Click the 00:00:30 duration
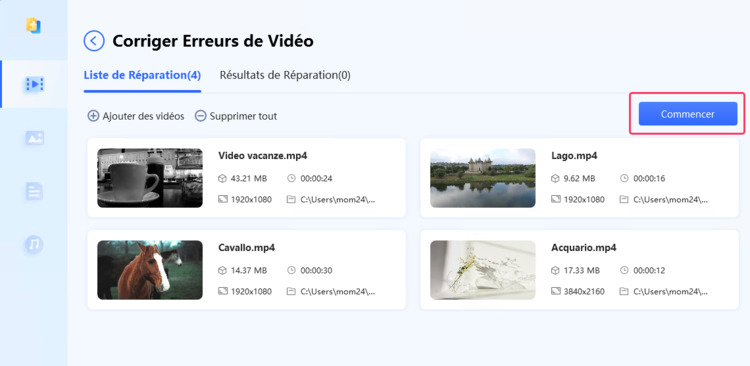The width and height of the screenshot is (750, 366). 316,270
